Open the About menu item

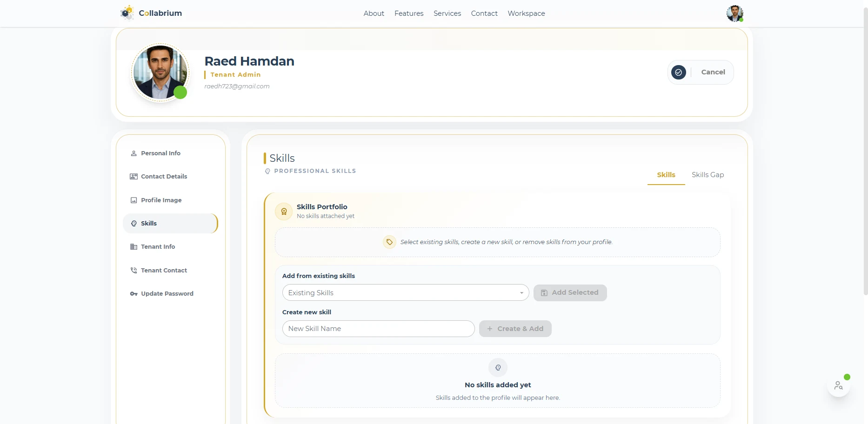coord(374,13)
